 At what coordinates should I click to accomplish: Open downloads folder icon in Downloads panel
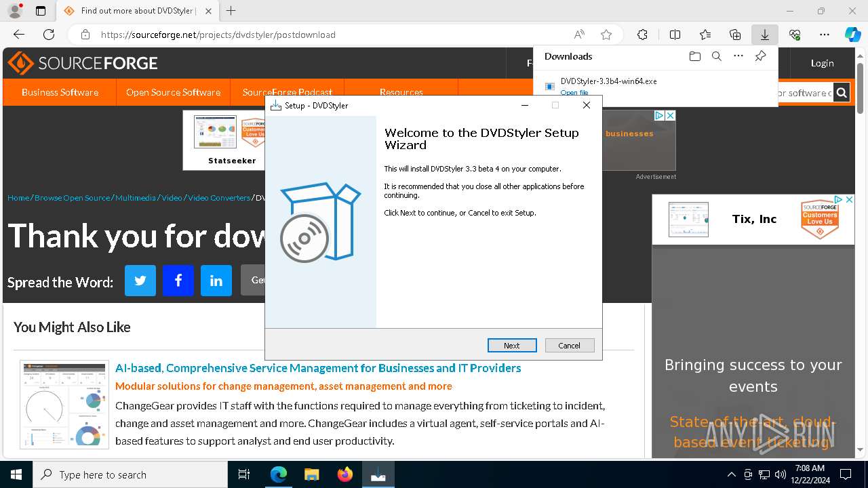pyautogui.click(x=694, y=56)
